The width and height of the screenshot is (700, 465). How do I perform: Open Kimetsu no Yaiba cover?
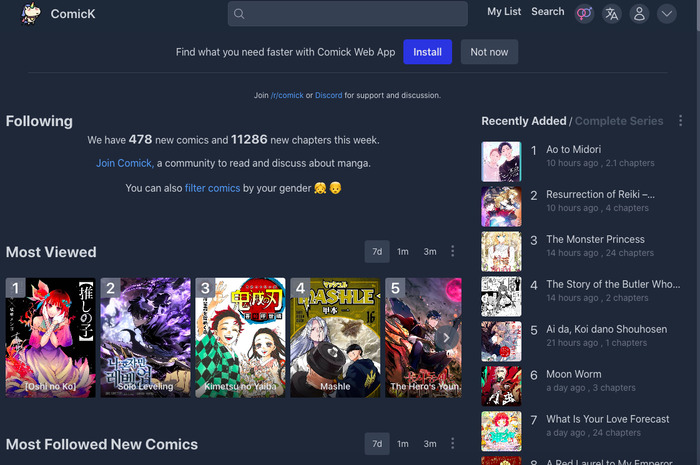point(240,337)
